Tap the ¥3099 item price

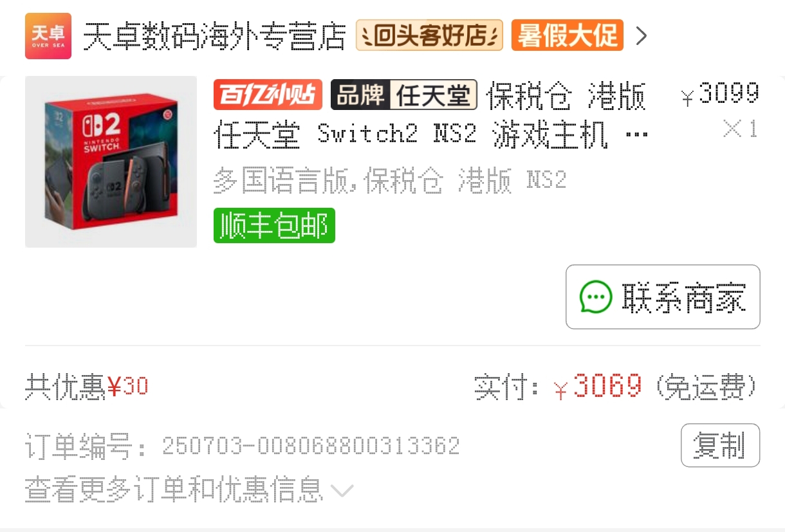pos(720,95)
